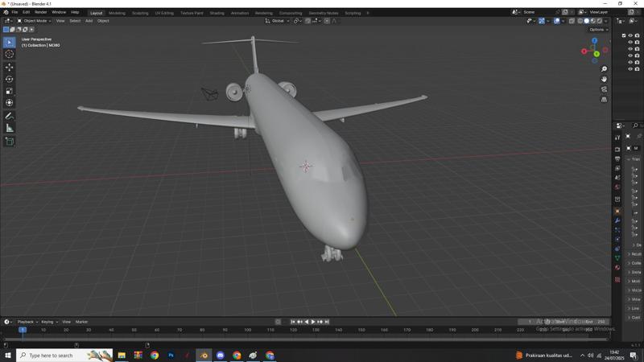
Task: Select the Measure tool
Action: point(10,129)
